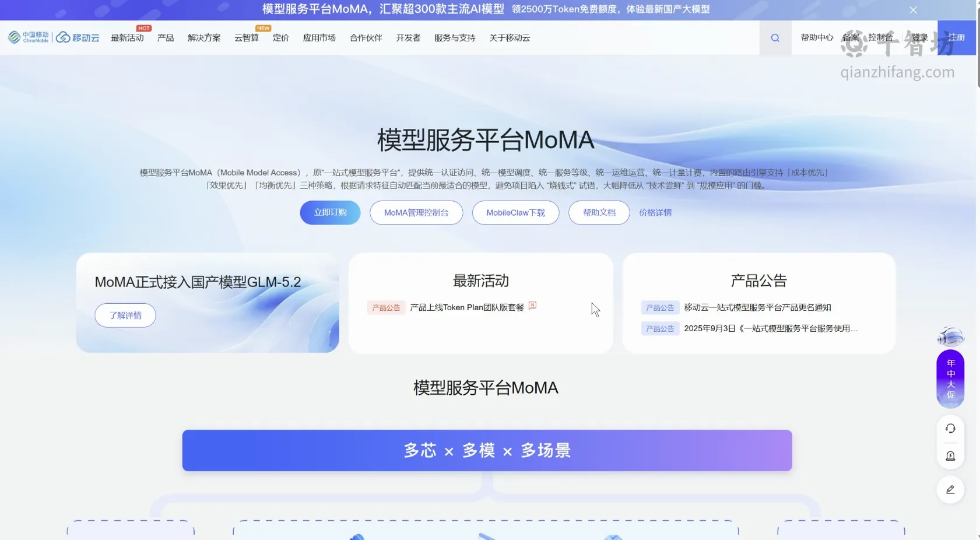This screenshot has height=540, width=980.
Task: Click the 产品公告 tag beside Token Plan item
Action: pyautogui.click(x=386, y=308)
